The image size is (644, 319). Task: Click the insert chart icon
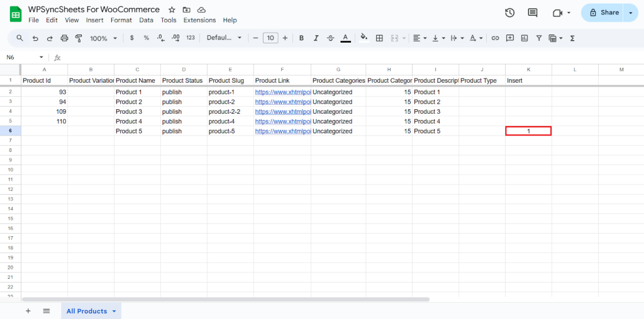point(525,38)
